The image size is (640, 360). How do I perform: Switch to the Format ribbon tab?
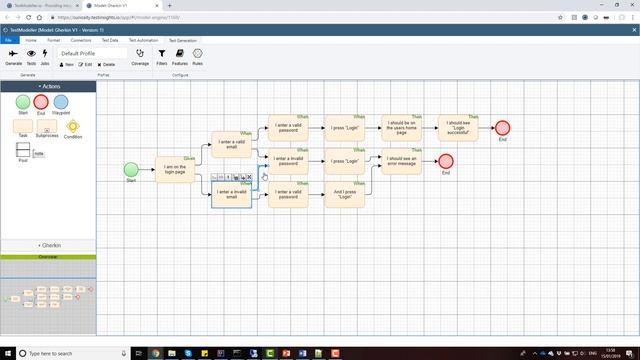pyautogui.click(x=53, y=40)
